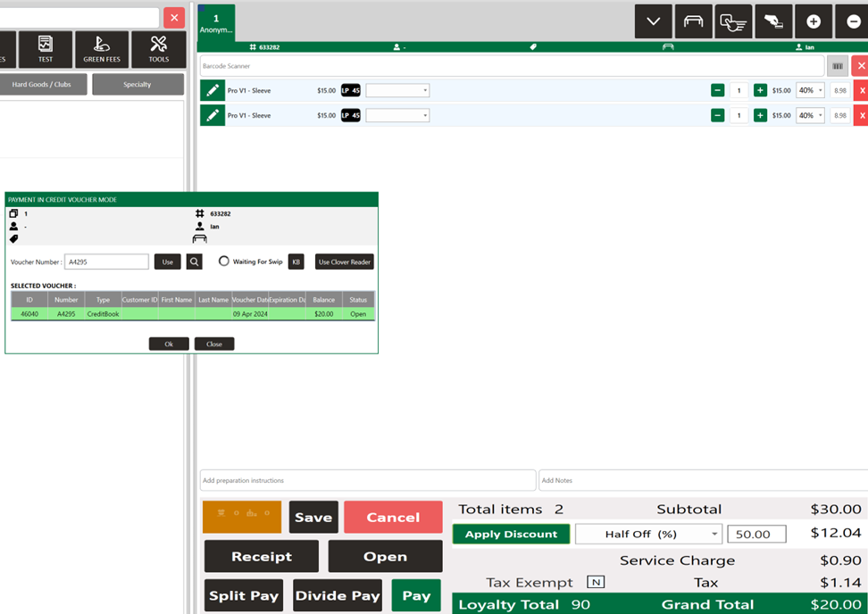Sort voucher table by Balance column
This screenshot has height=614, width=868.
click(x=324, y=300)
